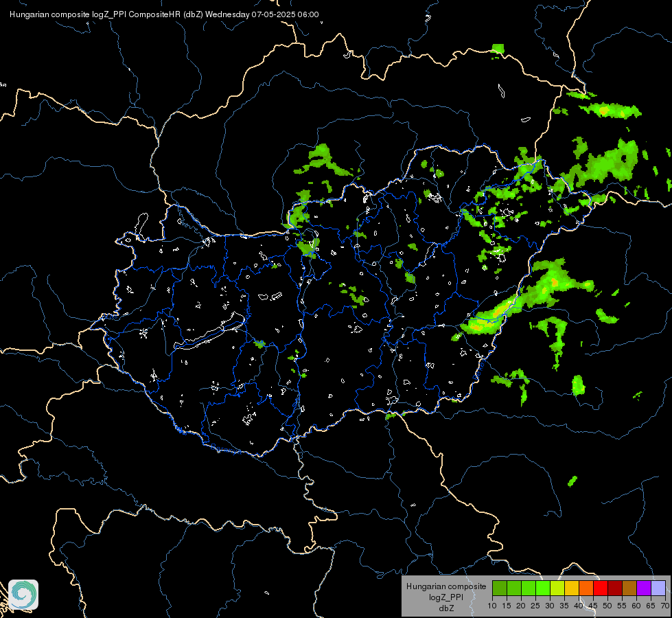Select the 20–25 dBZ legend swatch
Image resolution: width=672 pixels, height=618 pixels.
(529, 588)
